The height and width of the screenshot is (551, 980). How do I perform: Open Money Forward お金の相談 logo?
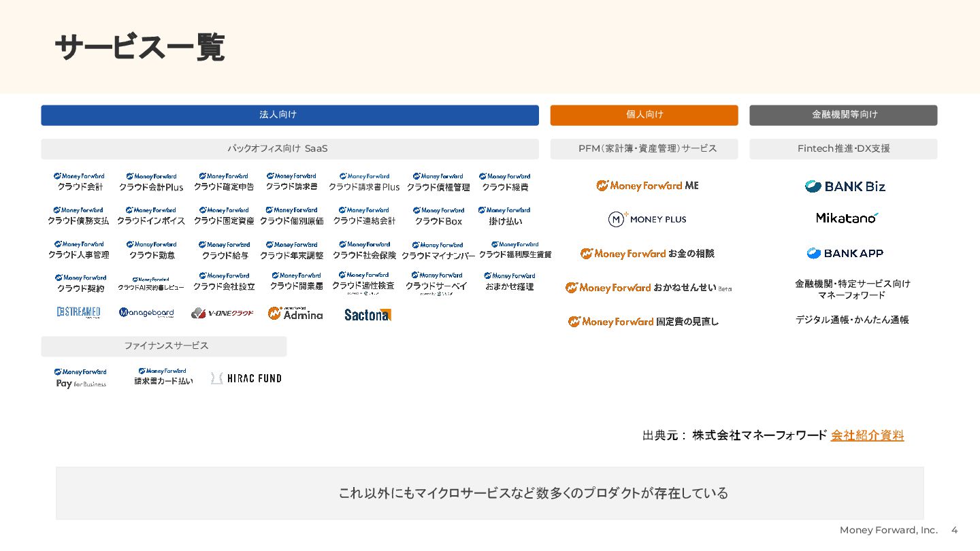pyautogui.click(x=647, y=253)
